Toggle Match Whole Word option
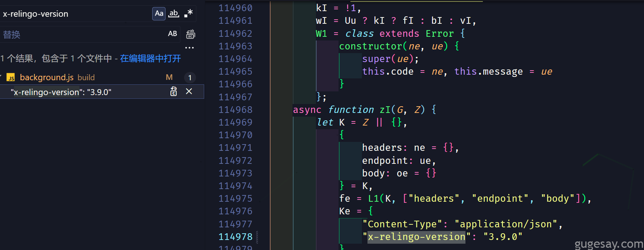 [x=174, y=14]
